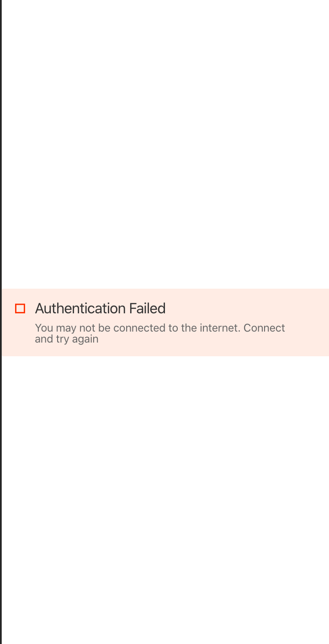Screen dimensions: 329x644
Task: Click the word 'again' in the message
Action: pyautogui.click(x=85, y=339)
